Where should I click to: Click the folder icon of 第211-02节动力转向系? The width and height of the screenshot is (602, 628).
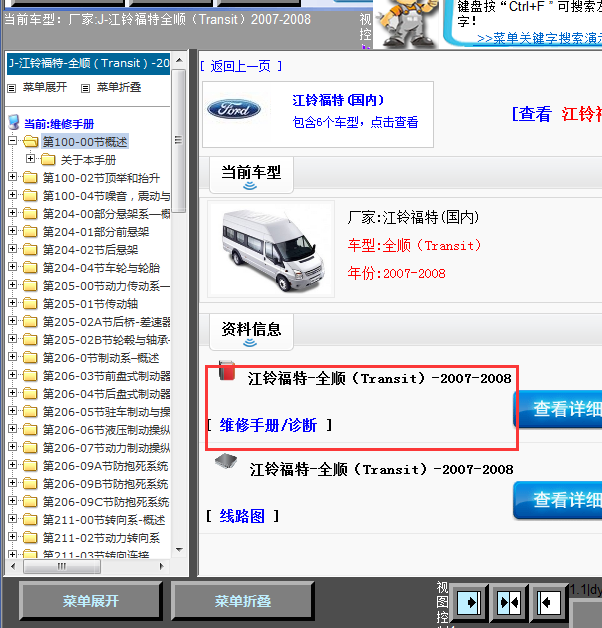point(30,537)
